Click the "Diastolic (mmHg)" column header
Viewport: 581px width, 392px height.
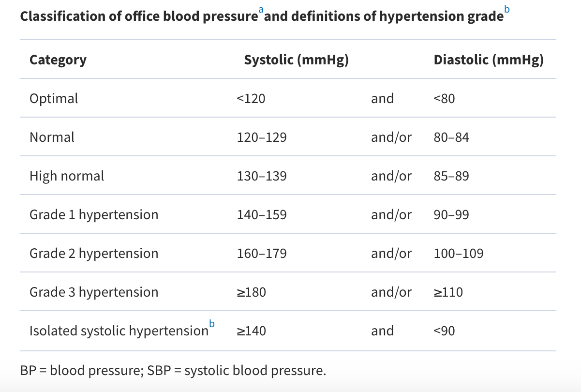pos(489,60)
